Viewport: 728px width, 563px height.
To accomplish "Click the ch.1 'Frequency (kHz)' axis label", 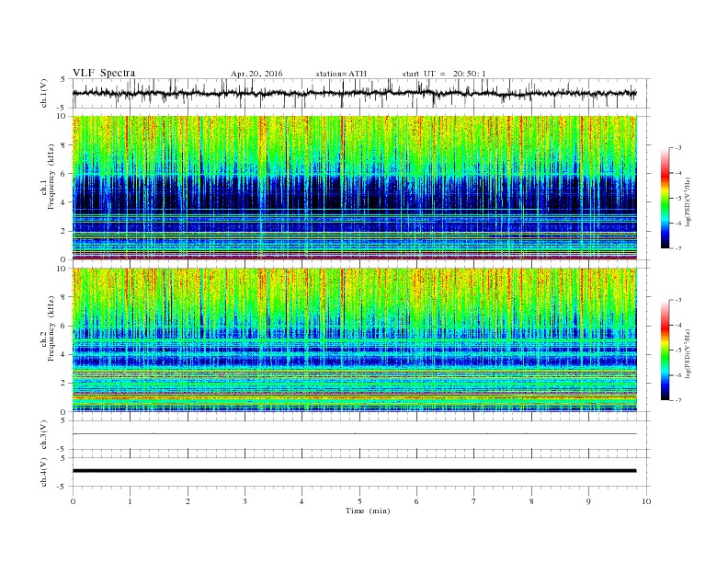I will click(51, 177).
